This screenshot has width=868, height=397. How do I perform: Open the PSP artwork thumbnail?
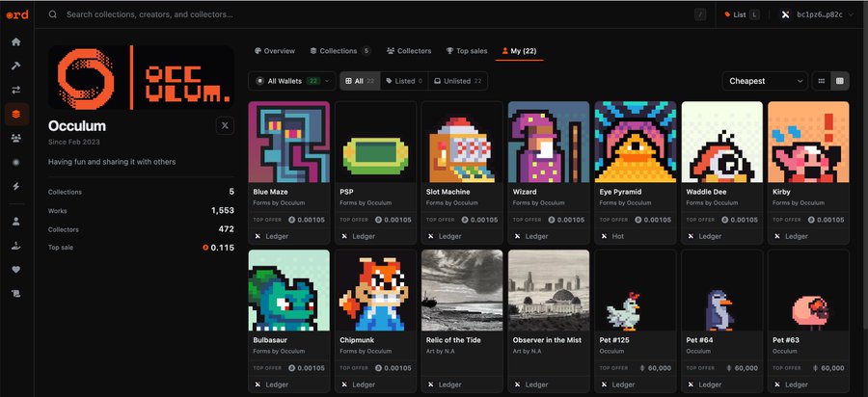[376, 142]
